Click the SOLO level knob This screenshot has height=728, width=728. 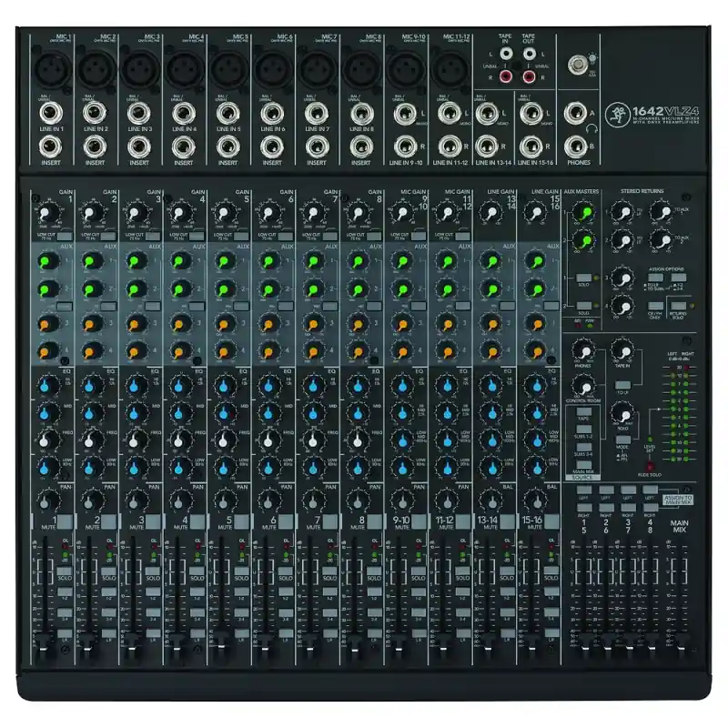pyautogui.click(x=622, y=414)
